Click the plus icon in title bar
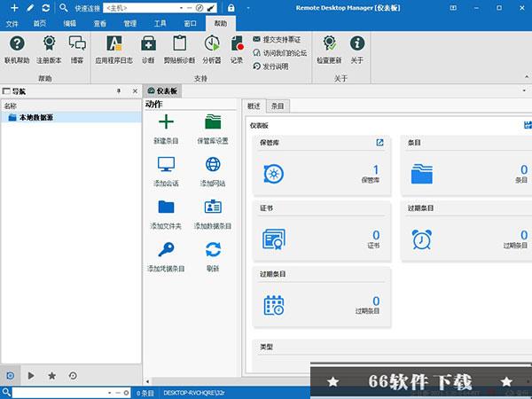 [x=14, y=7]
